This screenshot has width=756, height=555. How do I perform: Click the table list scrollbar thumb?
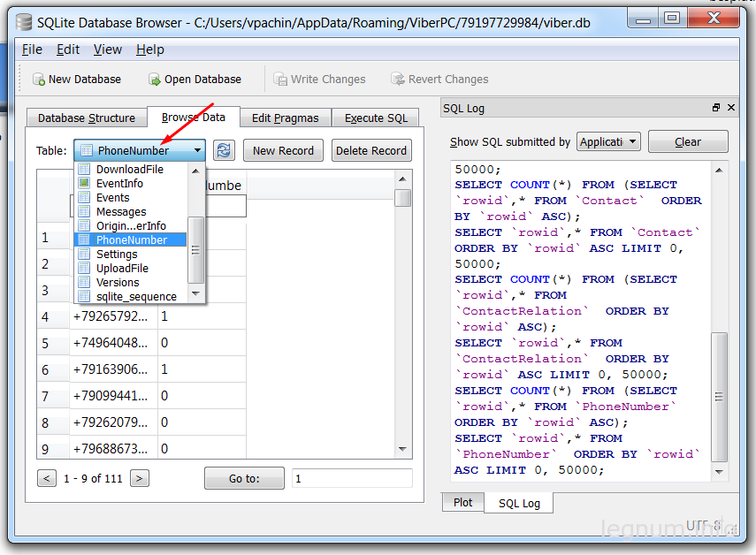(x=195, y=250)
